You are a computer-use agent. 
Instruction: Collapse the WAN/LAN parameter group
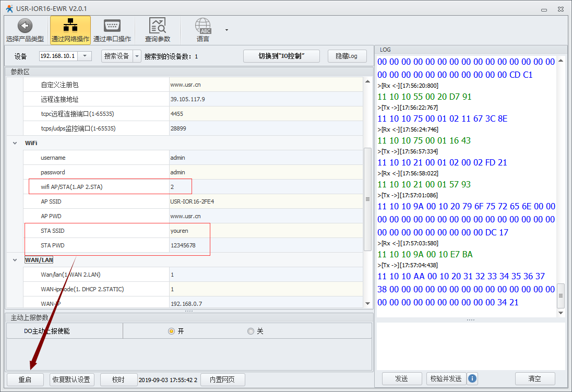pyautogui.click(x=15, y=260)
